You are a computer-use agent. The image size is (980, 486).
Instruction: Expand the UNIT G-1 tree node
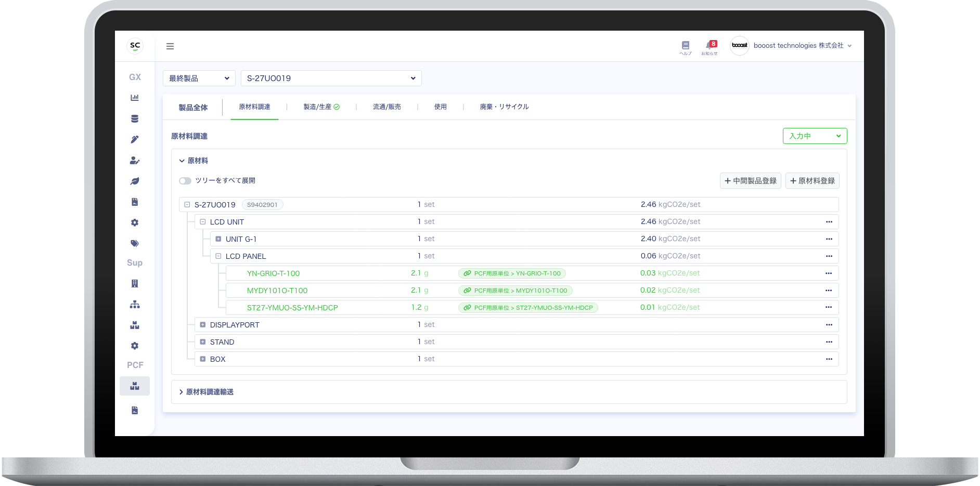(x=218, y=239)
